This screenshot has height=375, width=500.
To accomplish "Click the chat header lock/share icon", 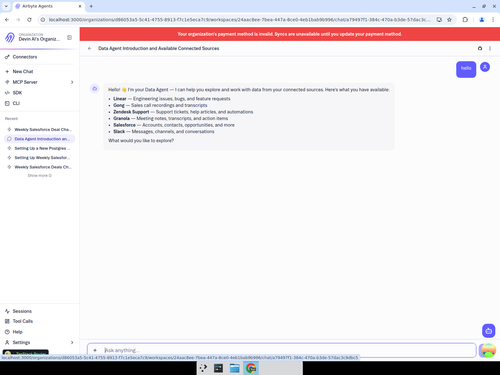I will [x=480, y=48].
